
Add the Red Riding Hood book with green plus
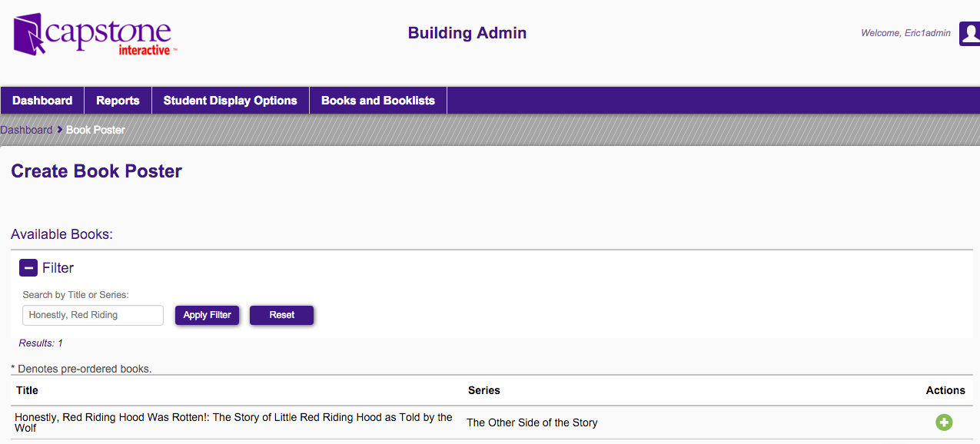(x=943, y=422)
